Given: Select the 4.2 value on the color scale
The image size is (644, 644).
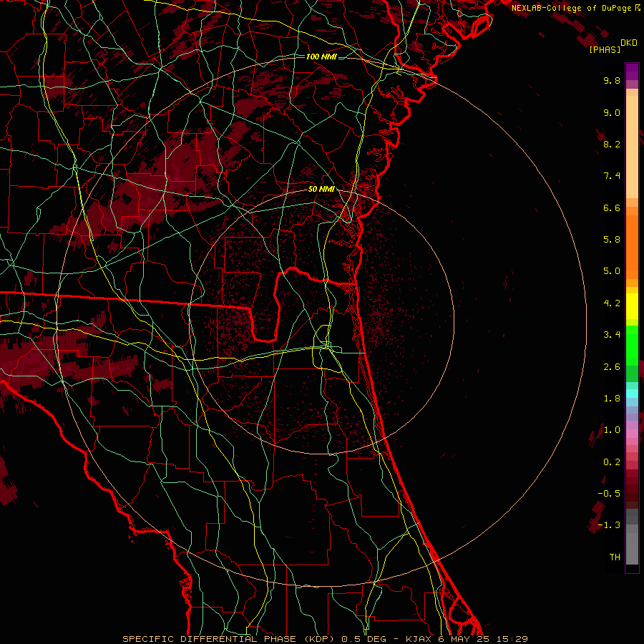Looking at the screenshot, I should point(612,303).
